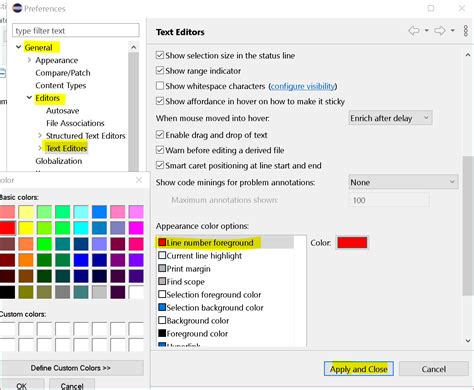Viewport: 474px width, 390px height.
Task: Click Apply and Close button
Action: (359, 369)
